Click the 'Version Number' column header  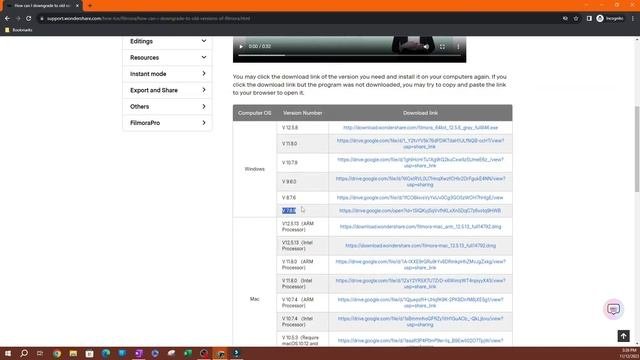[x=302, y=113]
